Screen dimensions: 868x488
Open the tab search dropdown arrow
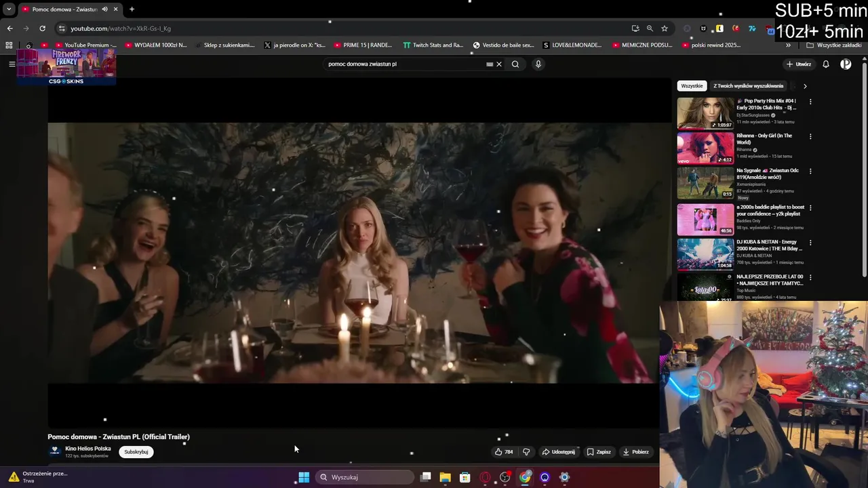[9, 9]
